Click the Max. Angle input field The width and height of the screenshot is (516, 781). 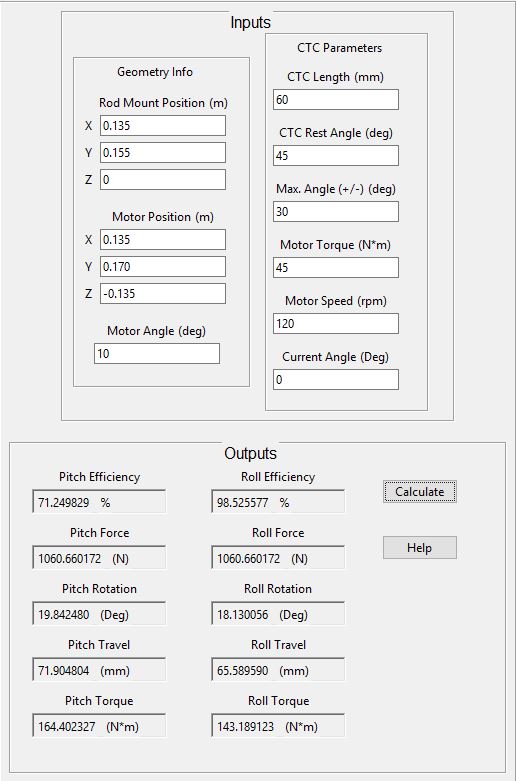(x=336, y=212)
